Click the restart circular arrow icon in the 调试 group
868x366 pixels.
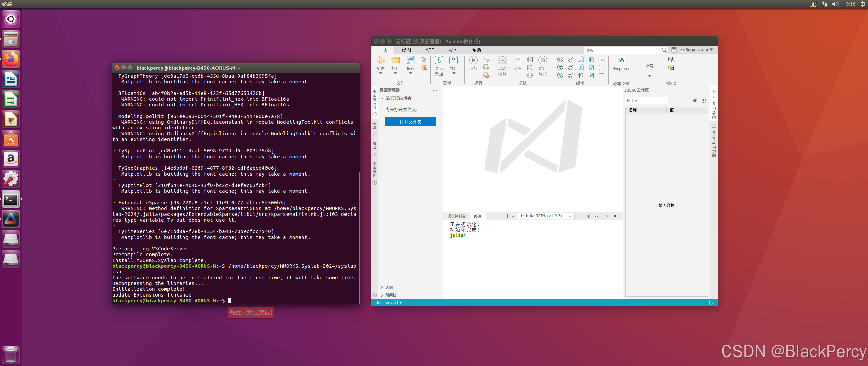pos(530,75)
